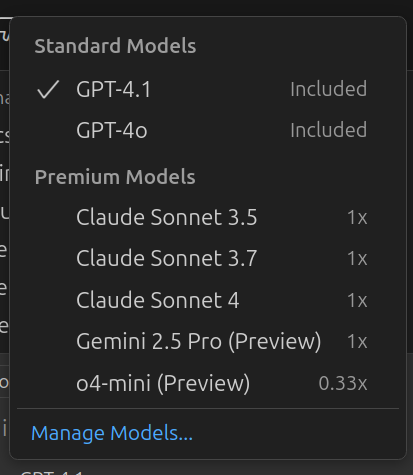
Task: Click the empty check slot left of GPT-4o
Action: pyautogui.click(x=48, y=130)
